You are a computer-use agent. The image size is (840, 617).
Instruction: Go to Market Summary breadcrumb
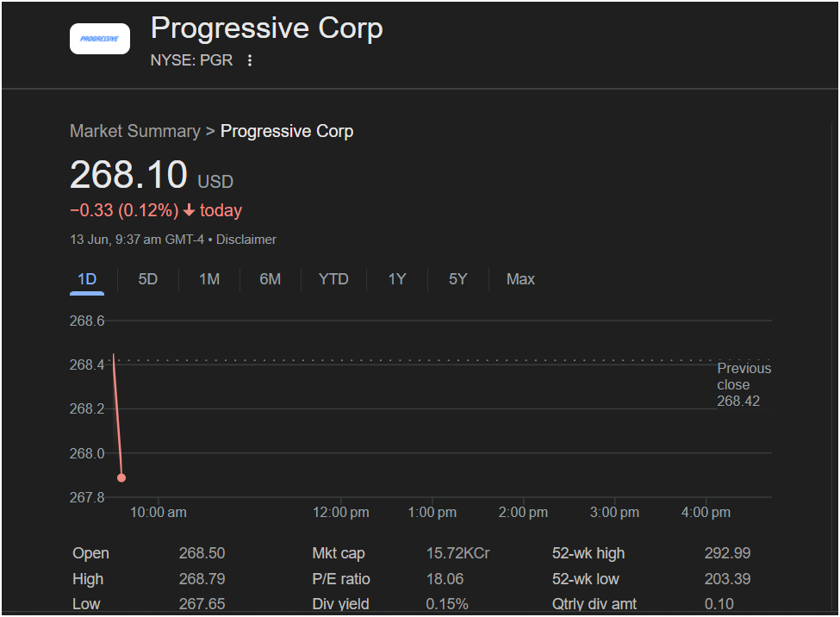pos(135,131)
